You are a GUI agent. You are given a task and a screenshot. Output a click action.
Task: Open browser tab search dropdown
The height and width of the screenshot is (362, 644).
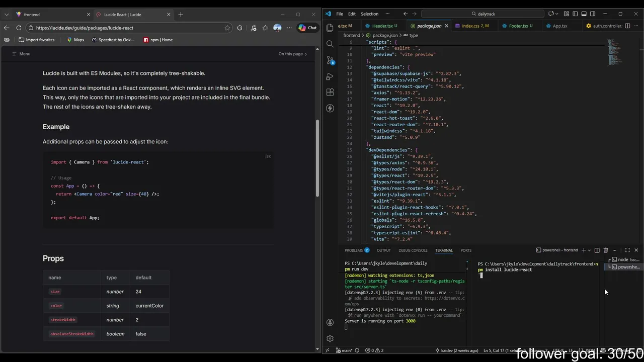coord(7,14)
